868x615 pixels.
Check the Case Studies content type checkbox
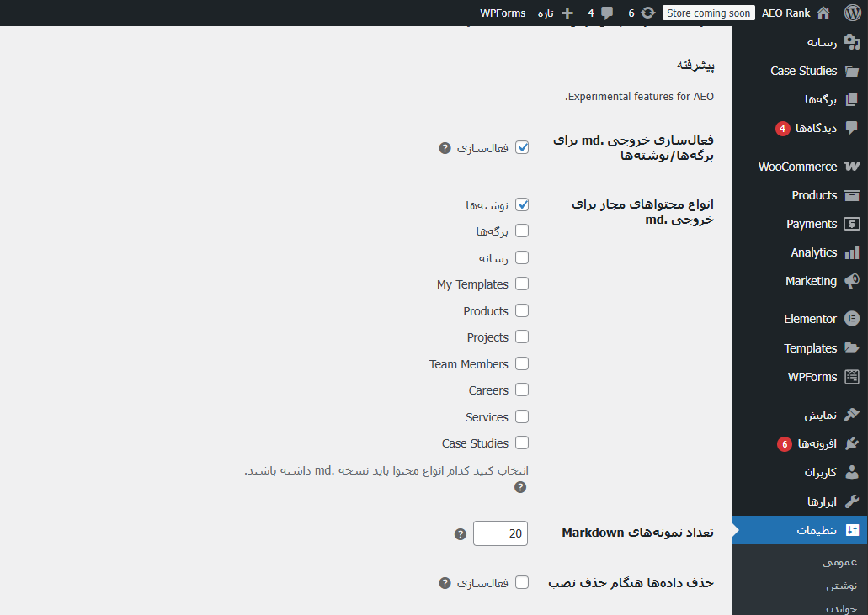[522, 443]
